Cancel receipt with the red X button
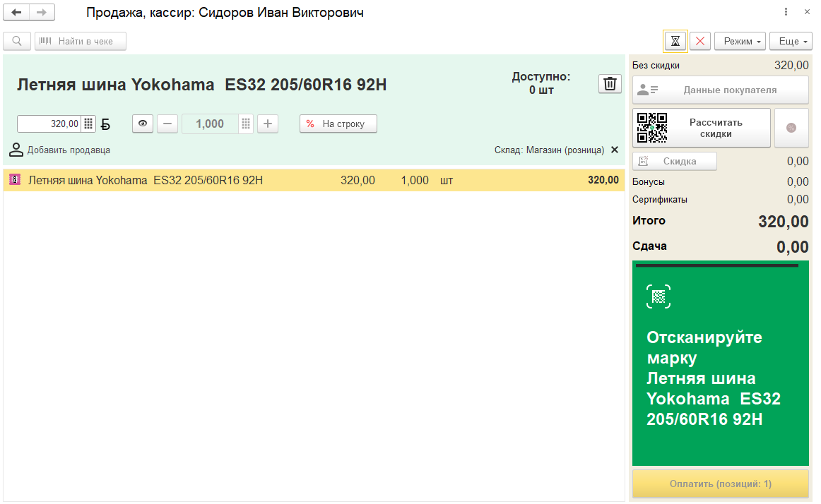The image size is (821, 504). pyautogui.click(x=700, y=41)
